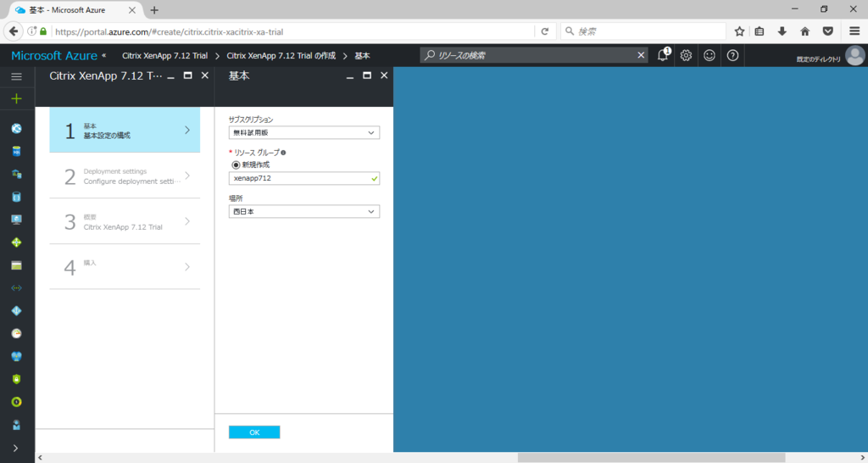The image size is (868, 463).
Task: Close the 基本 blade
Action: pyautogui.click(x=384, y=75)
